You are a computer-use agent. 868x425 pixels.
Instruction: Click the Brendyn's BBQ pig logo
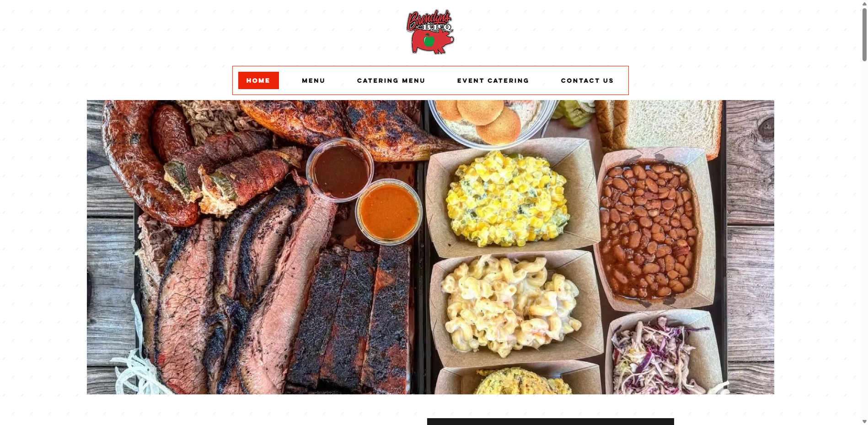click(x=430, y=32)
